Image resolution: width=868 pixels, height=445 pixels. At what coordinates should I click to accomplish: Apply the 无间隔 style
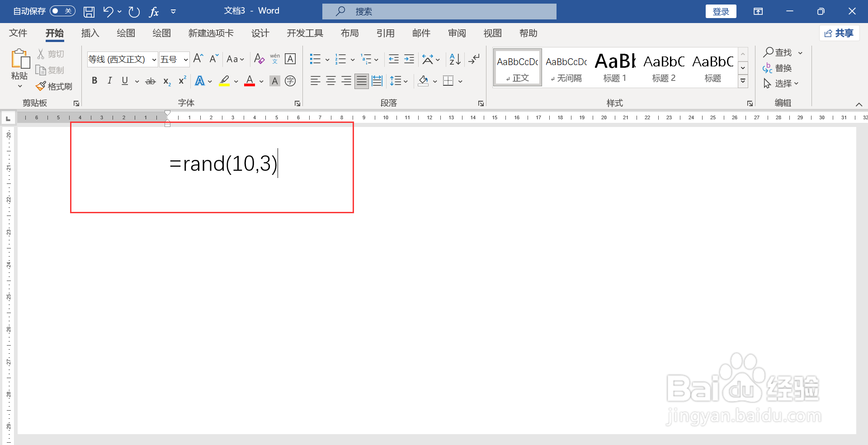[x=566, y=67]
